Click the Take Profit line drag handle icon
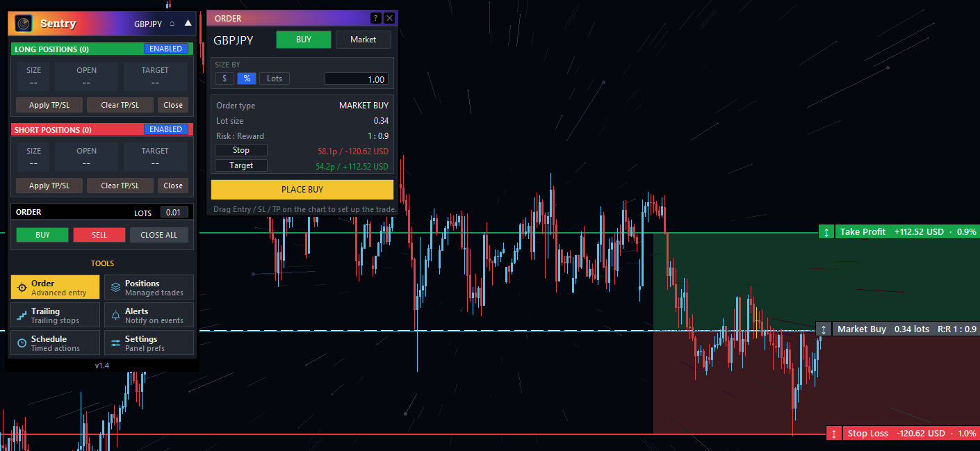980x451 pixels. coord(826,232)
